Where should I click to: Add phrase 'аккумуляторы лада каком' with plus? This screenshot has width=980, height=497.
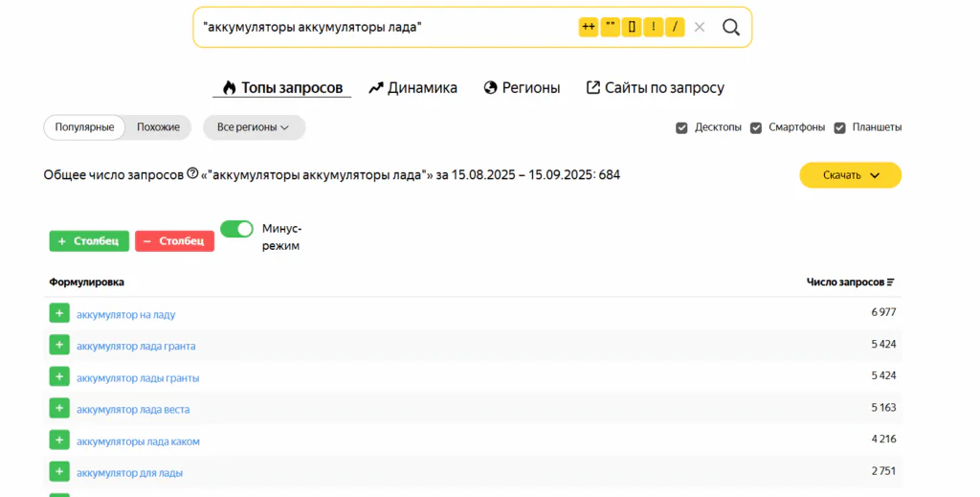tap(59, 441)
